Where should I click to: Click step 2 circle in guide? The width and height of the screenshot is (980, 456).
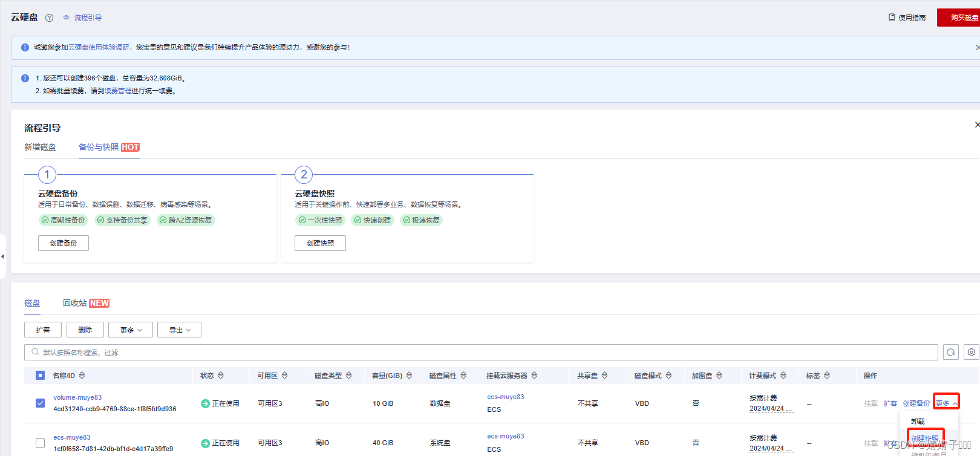[304, 175]
